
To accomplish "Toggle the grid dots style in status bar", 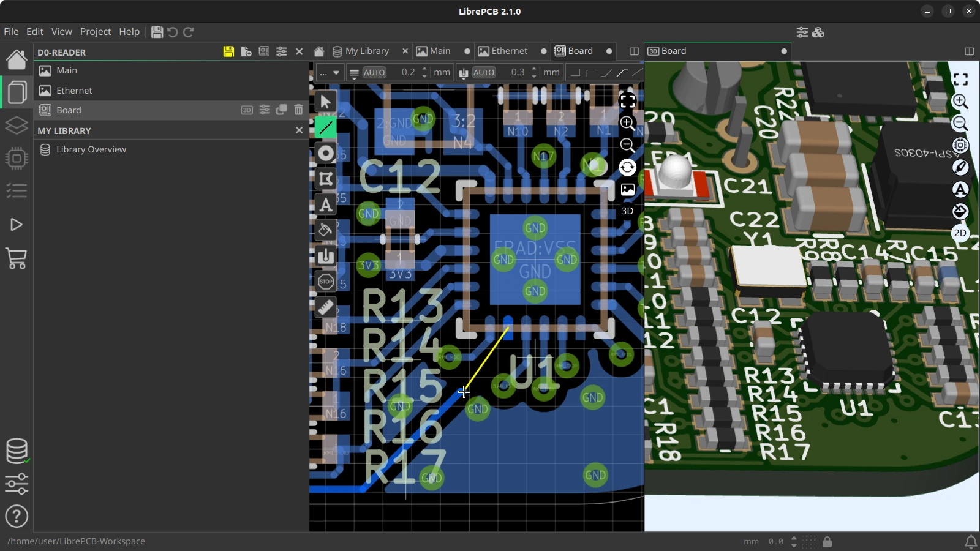I will click(x=809, y=541).
